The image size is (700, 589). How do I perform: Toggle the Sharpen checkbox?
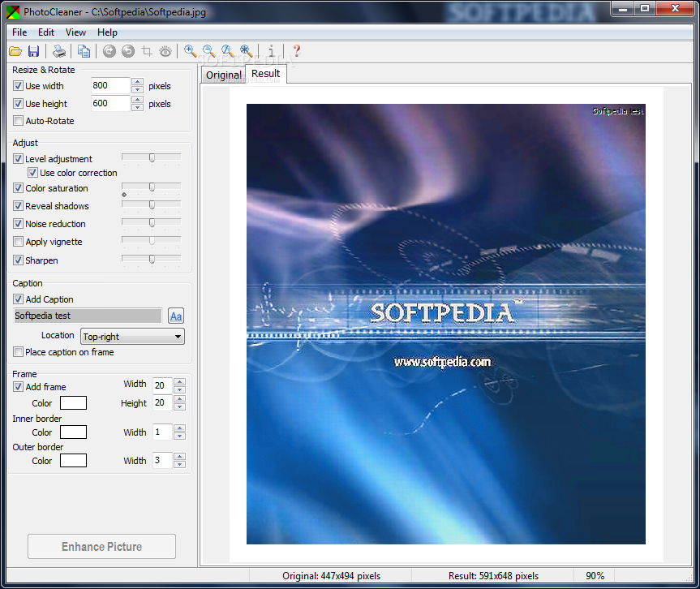pyautogui.click(x=18, y=260)
